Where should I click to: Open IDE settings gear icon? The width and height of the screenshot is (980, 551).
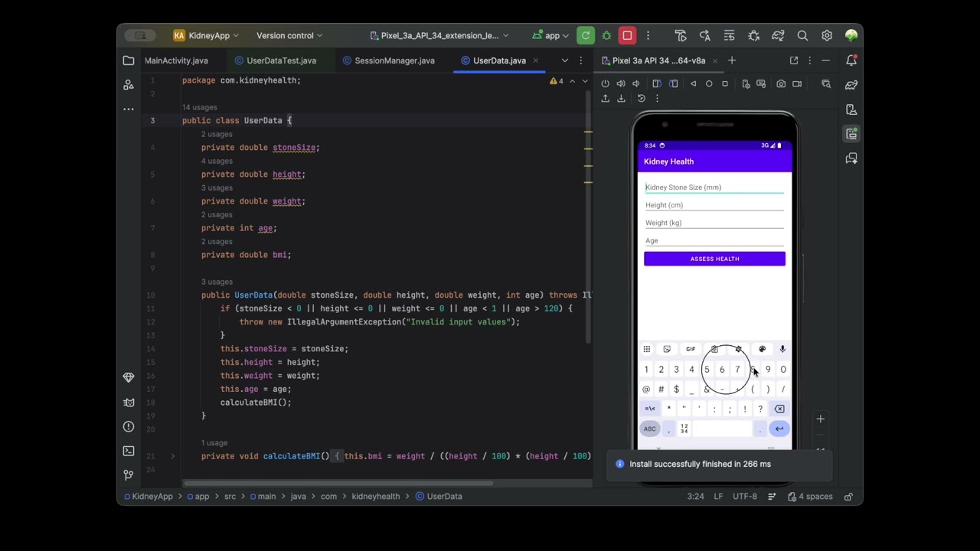[827, 35]
